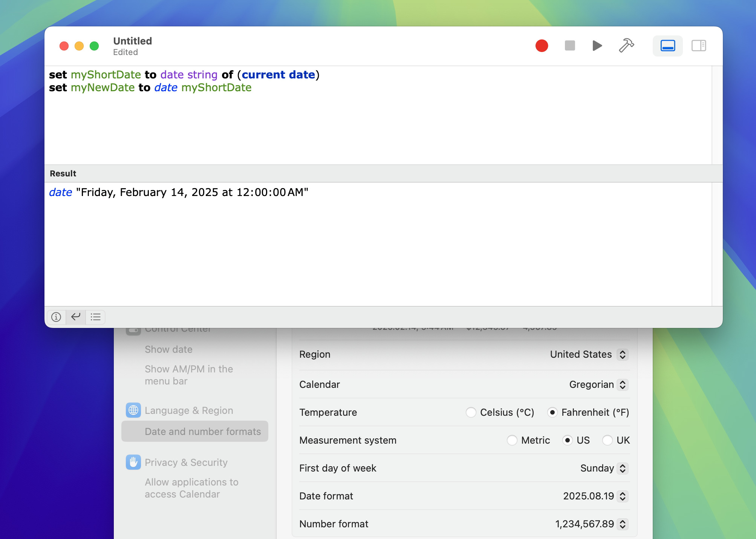The image size is (756, 539).
Task: Choose Metric measurement system
Action: [x=512, y=440]
